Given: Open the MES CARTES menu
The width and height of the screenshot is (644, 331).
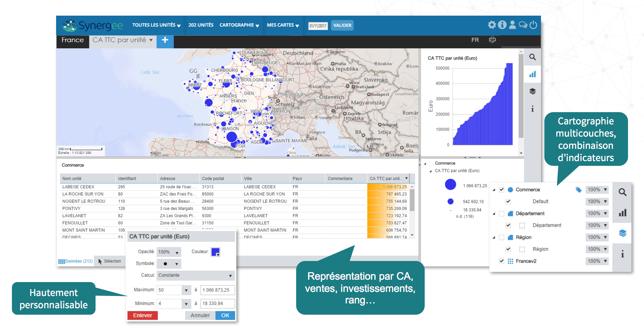Looking at the screenshot, I should tap(283, 25).
